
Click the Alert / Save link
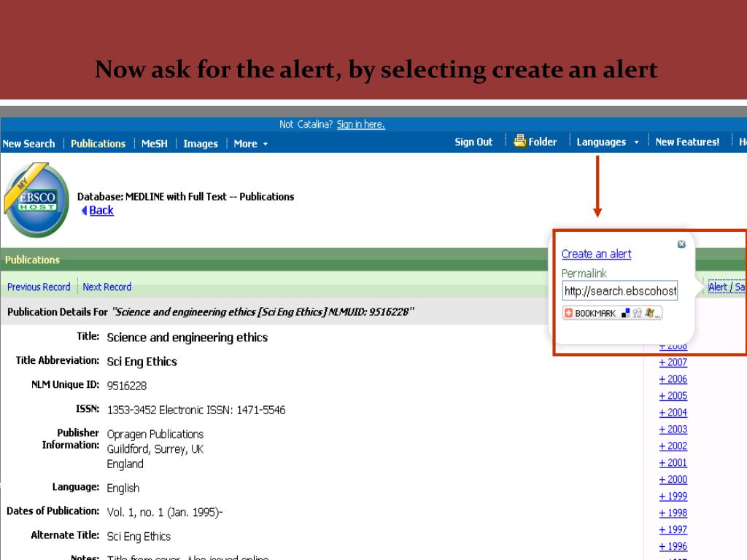pyautogui.click(x=727, y=287)
